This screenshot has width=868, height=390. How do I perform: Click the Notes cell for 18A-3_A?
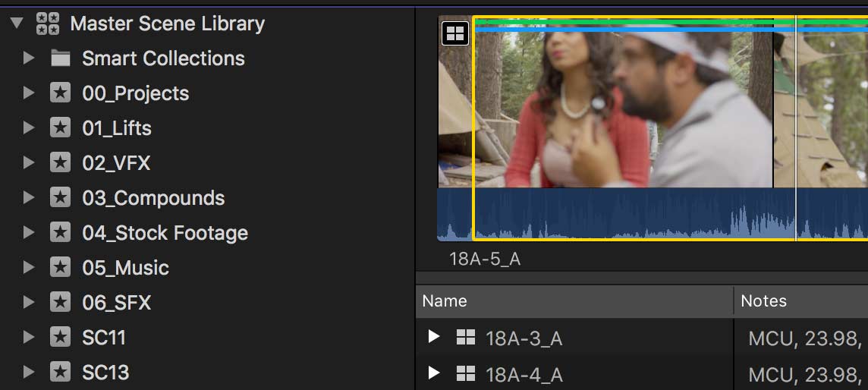[801, 337]
